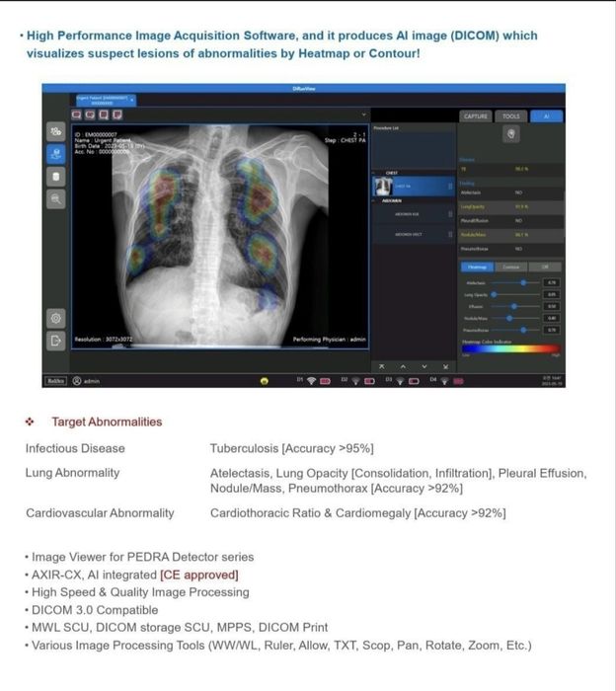This screenshot has width=616, height=691.
Task: Click the Nodule/Mass finding row
Action: pyautogui.click(x=511, y=235)
